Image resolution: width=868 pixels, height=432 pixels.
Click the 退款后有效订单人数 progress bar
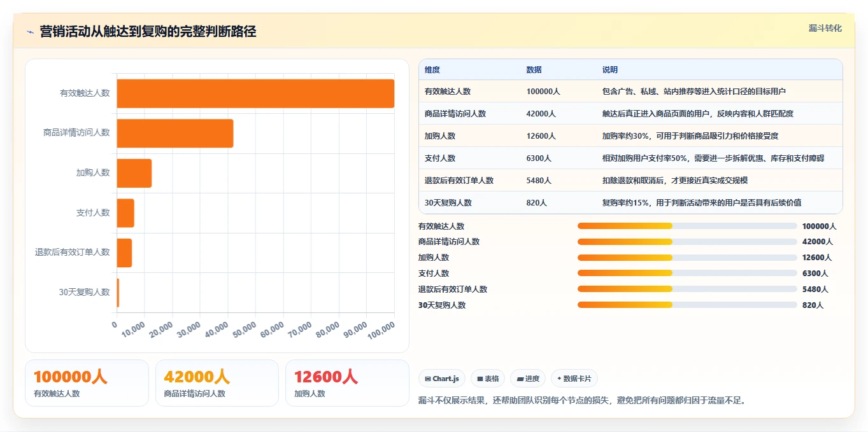pos(687,289)
